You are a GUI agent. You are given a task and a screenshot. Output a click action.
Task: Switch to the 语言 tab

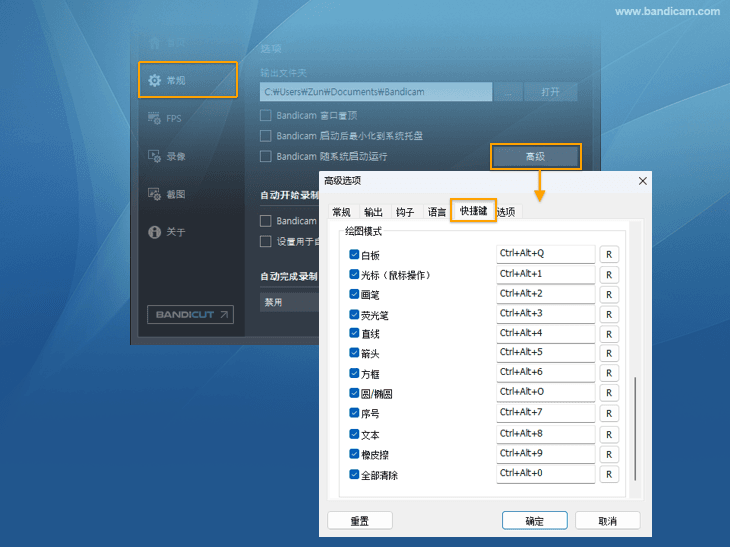click(x=437, y=212)
